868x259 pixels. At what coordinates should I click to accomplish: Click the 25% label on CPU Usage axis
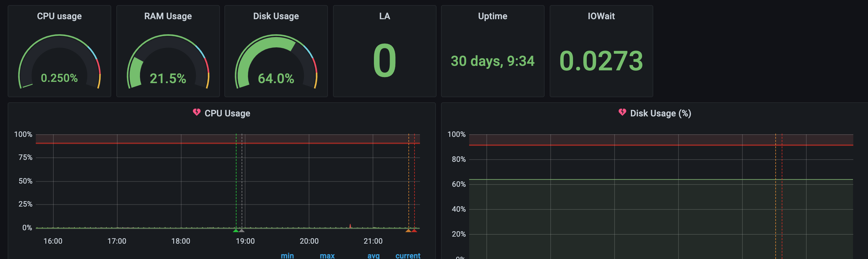click(25, 204)
